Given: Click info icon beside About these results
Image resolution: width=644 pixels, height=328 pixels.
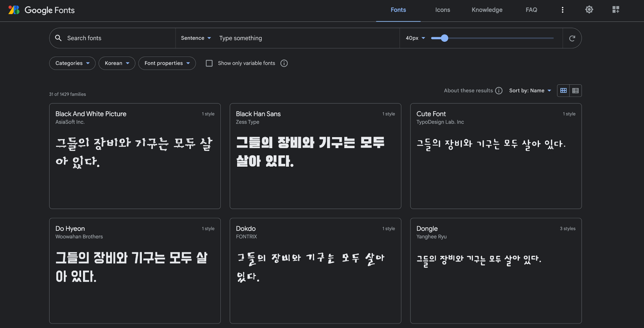Looking at the screenshot, I should (x=499, y=91).
